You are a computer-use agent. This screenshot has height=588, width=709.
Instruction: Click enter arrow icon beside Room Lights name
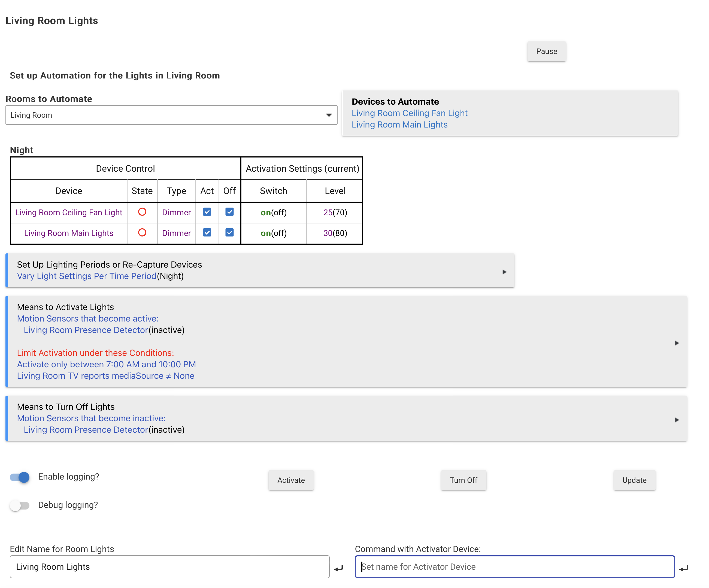tap(338, 568)
